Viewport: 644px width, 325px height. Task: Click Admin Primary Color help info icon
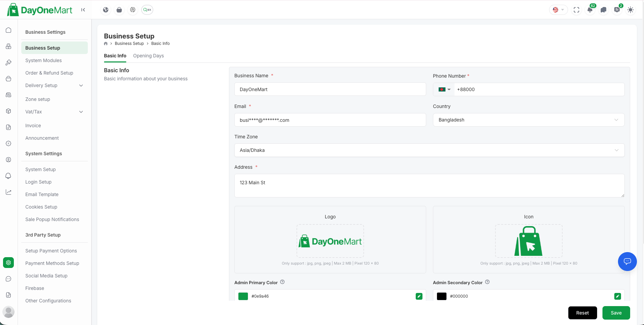tap(282, 282)
